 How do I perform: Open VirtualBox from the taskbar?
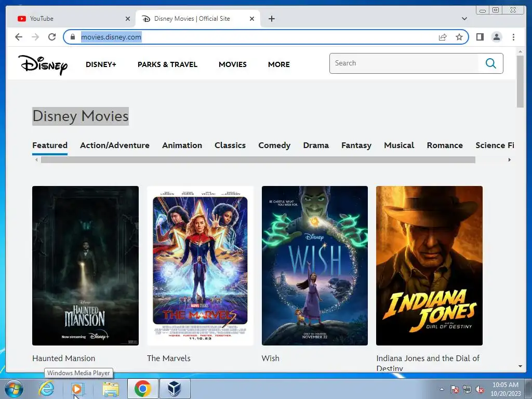(175, 389)
